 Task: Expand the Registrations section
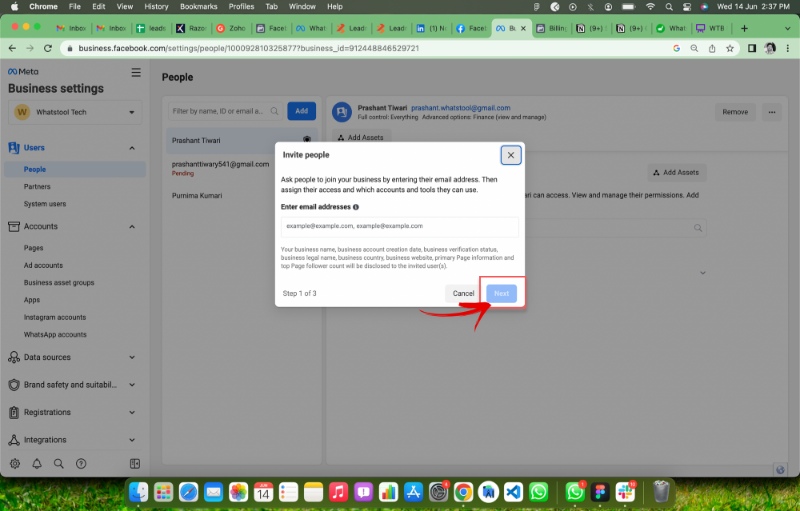(x=132, y=412)
